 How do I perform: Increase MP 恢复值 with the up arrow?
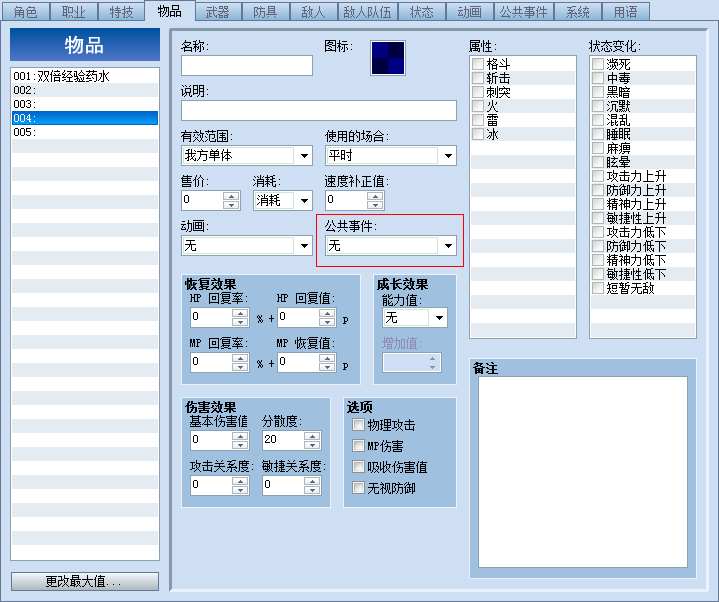(326, 358)
